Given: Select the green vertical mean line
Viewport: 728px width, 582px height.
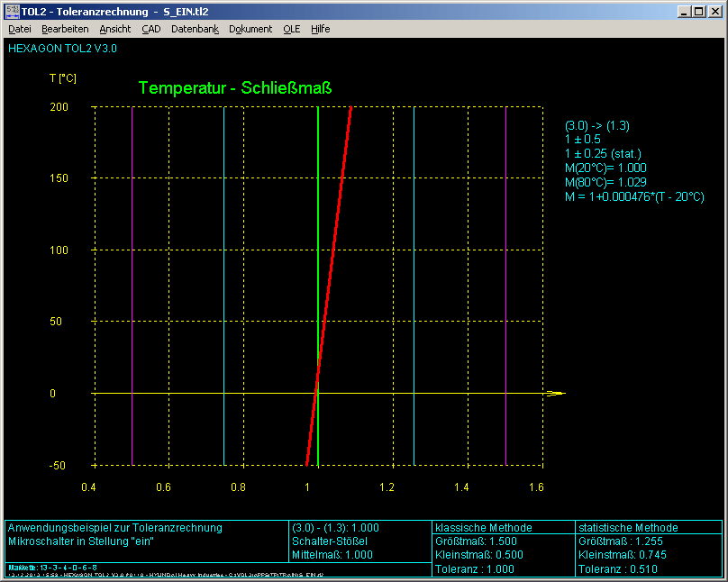Looking at the screenshot, I should [318, 270].
